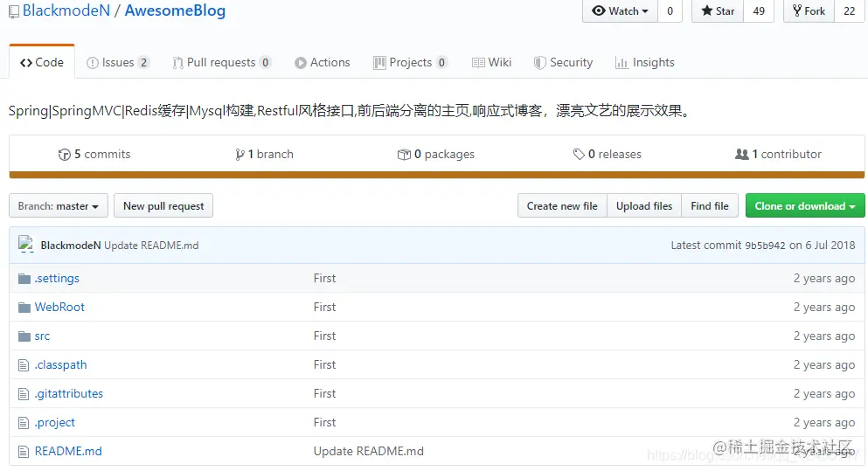
Task: Click the Insights bar-chart icon
Action: 621,64
